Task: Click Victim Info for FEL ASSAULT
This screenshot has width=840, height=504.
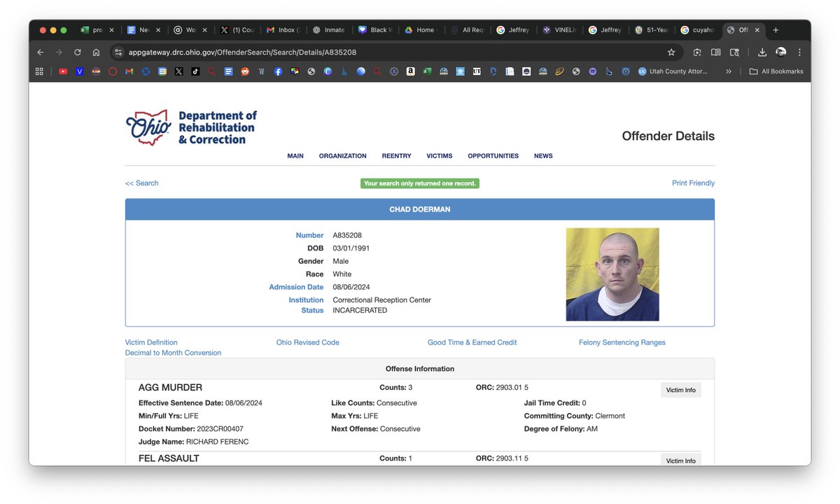Action: (681, 459)
